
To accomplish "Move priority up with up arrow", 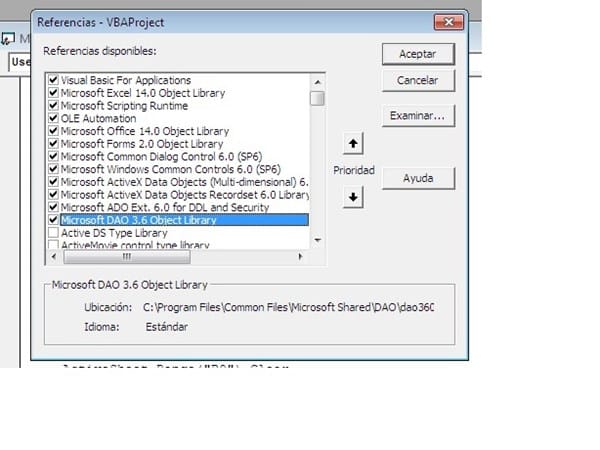I will point(353,144).
